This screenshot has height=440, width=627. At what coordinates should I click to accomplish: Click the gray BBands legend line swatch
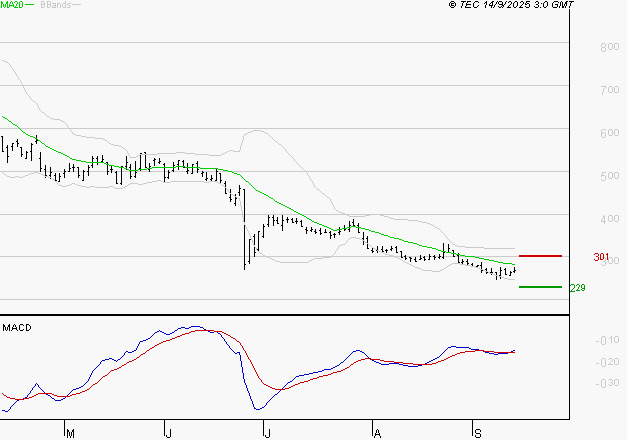click(76, 5)
